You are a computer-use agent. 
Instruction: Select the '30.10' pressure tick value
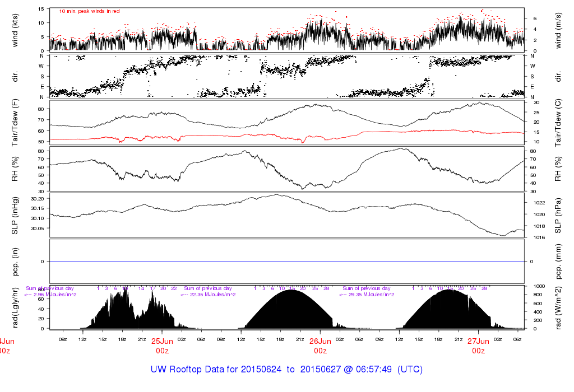[x=38, y=218]
